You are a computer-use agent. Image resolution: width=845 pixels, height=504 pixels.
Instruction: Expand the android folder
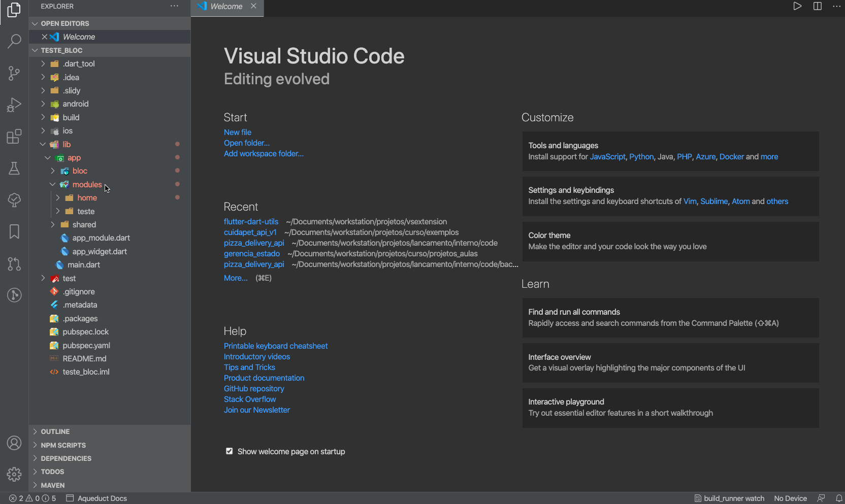(75, 104)
